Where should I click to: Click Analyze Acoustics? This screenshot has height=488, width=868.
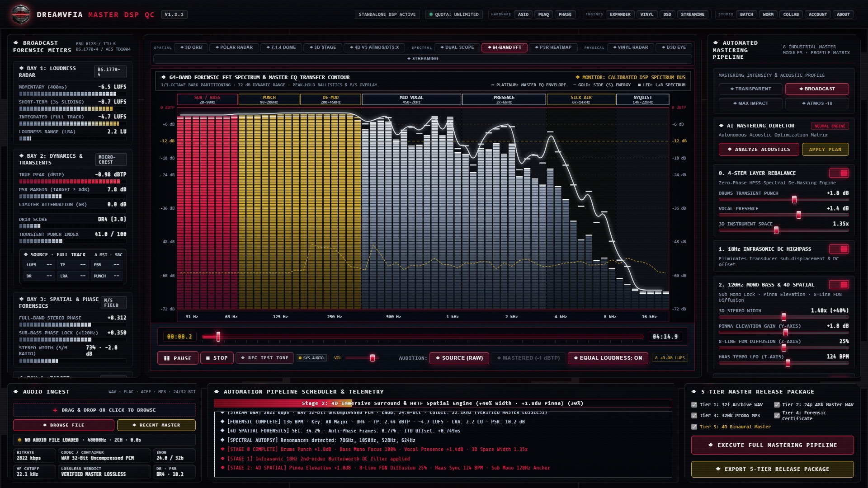[759, 150]
